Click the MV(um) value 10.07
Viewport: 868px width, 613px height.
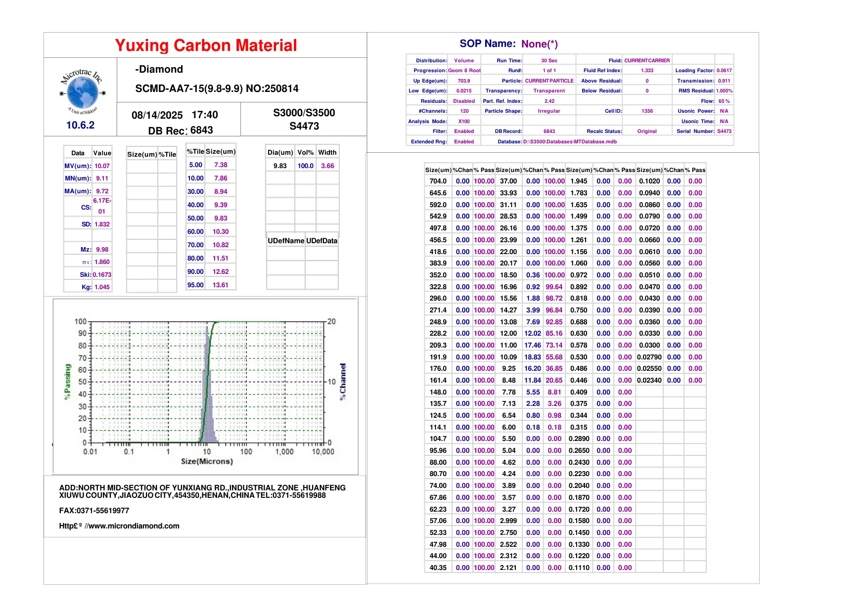(x=102, y=166)
